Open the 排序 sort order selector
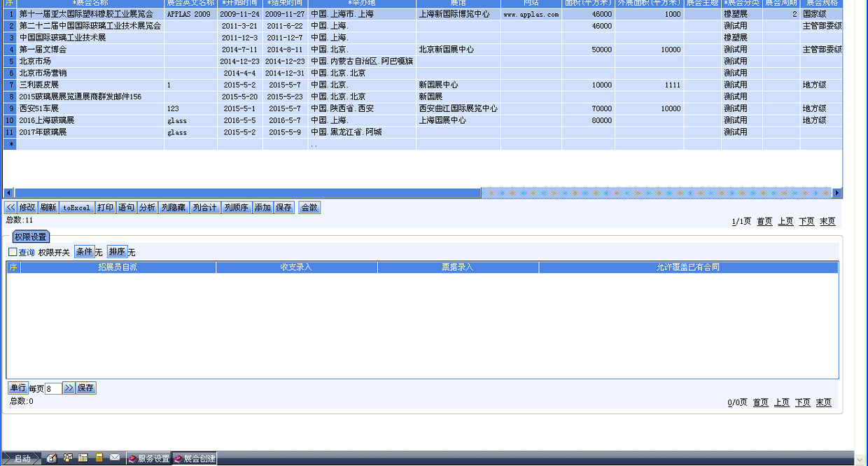Screen dimensions: 868x466 117,252
